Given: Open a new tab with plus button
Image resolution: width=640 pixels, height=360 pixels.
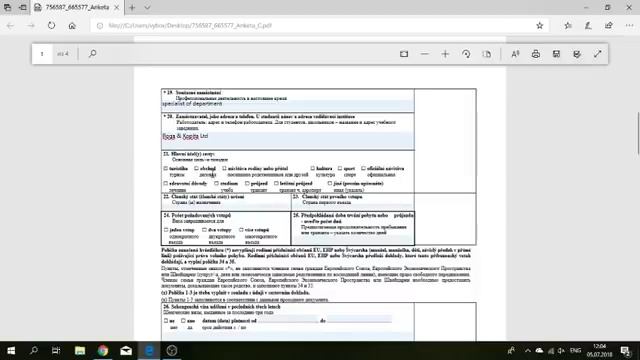Looking at the screenshot, I should point(132,7).
